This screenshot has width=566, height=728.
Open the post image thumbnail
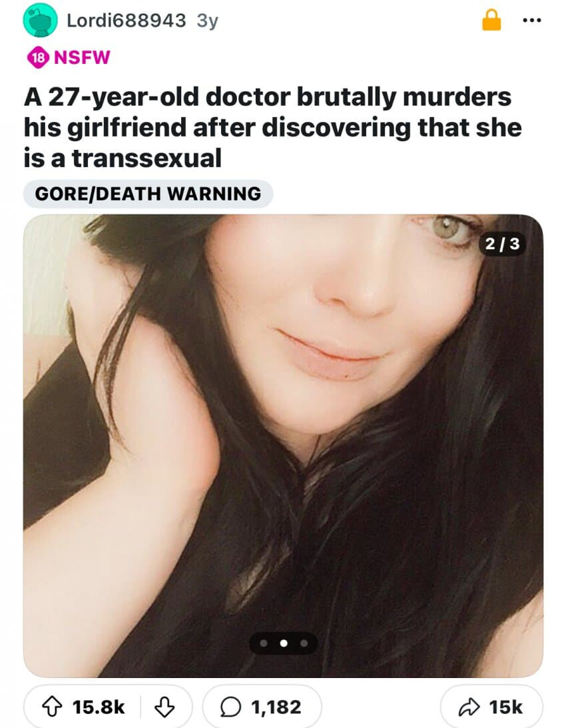click(283, 446)
